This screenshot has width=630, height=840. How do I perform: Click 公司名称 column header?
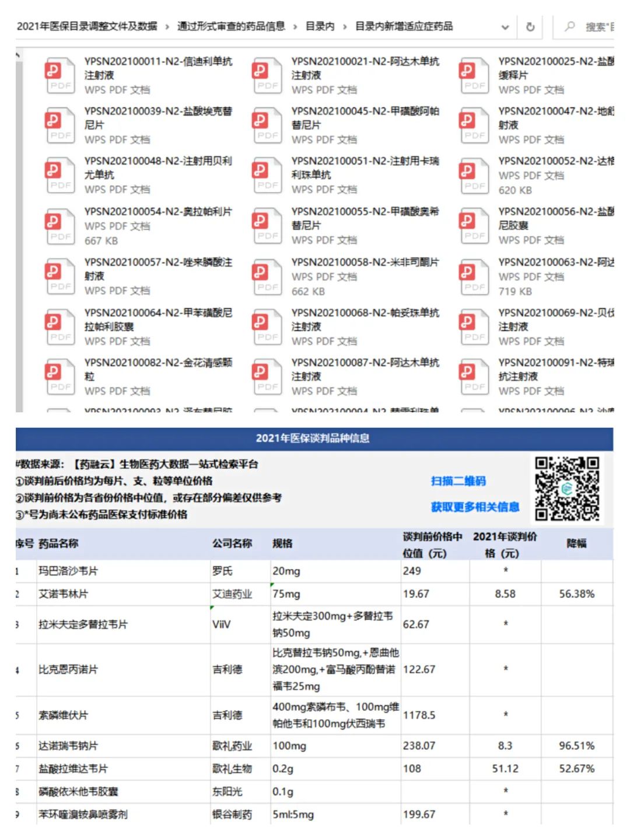coord(232,543)
